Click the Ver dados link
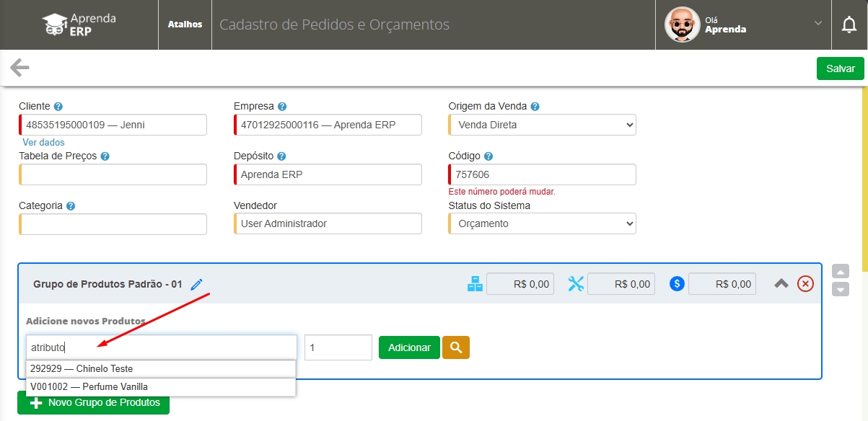 coord(43,143)
